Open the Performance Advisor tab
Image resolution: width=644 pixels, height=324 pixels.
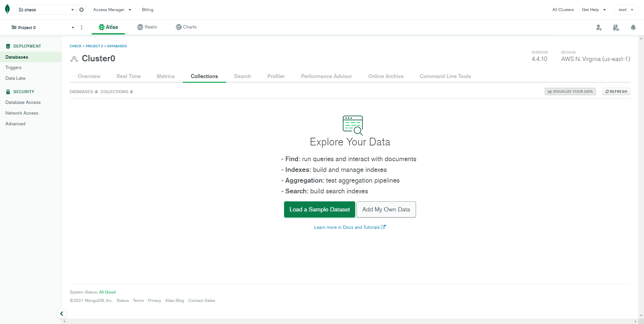[326, 76]
